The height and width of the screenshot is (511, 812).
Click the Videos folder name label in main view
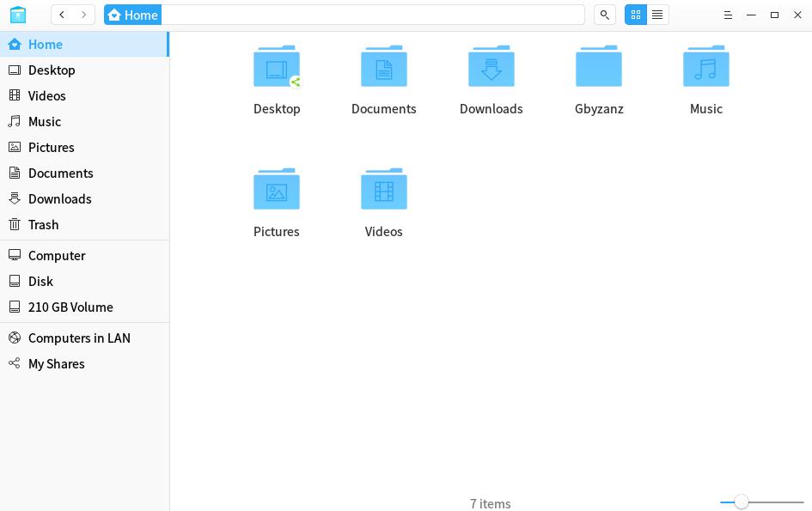click(384, 231)
